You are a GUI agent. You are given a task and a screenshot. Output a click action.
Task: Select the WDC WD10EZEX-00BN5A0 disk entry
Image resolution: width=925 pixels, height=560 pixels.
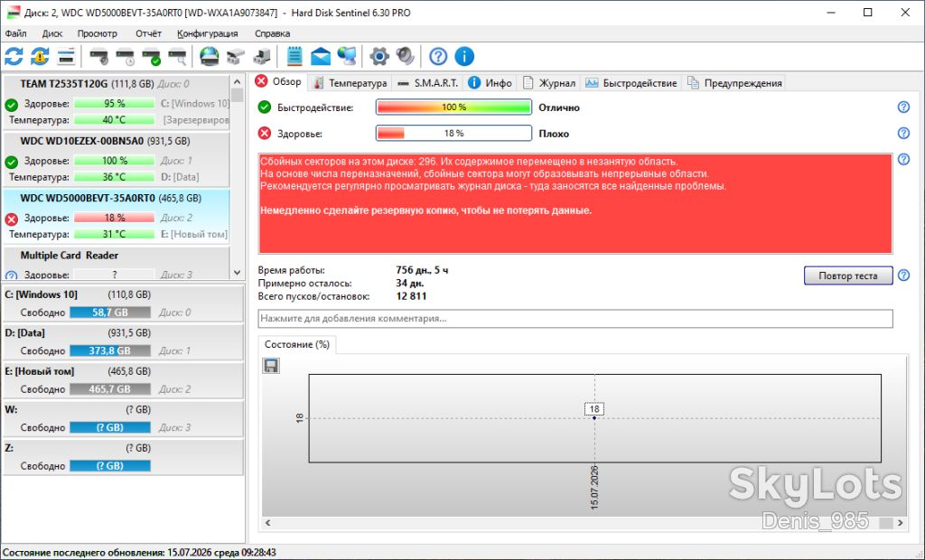[117, 159]
